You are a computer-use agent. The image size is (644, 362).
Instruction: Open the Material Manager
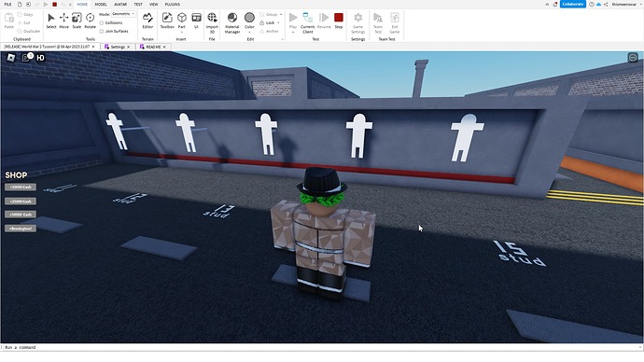click(x=232, y=22)
